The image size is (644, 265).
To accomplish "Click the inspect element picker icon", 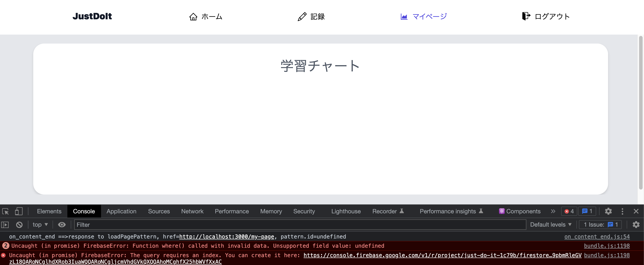I will click(5, 212).
